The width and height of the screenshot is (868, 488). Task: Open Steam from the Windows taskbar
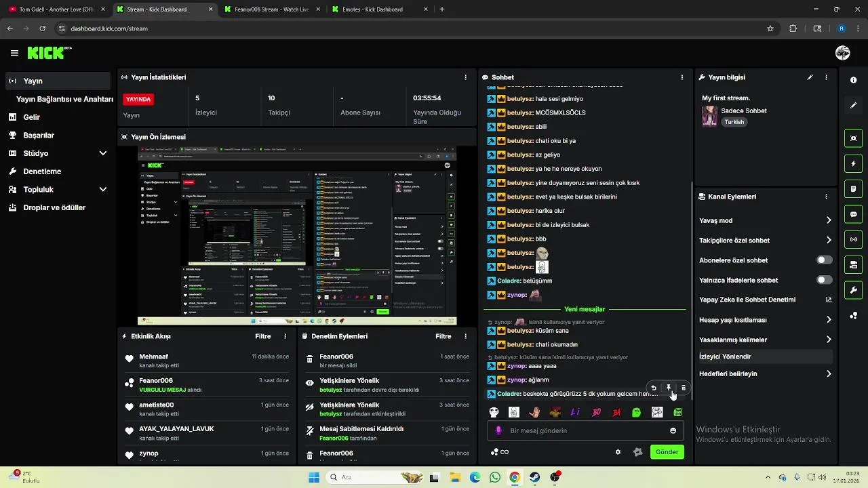(534, 477)
